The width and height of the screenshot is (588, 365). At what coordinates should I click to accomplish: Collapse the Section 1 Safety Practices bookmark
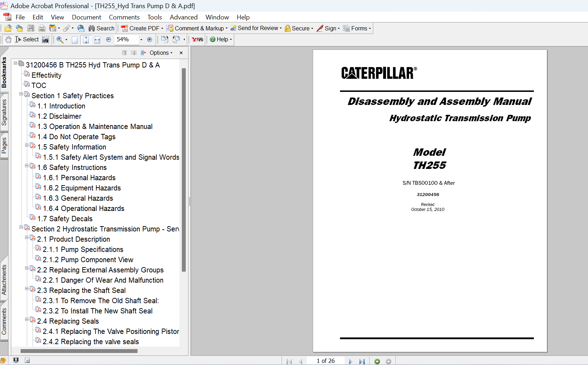(x=21, y=94)
